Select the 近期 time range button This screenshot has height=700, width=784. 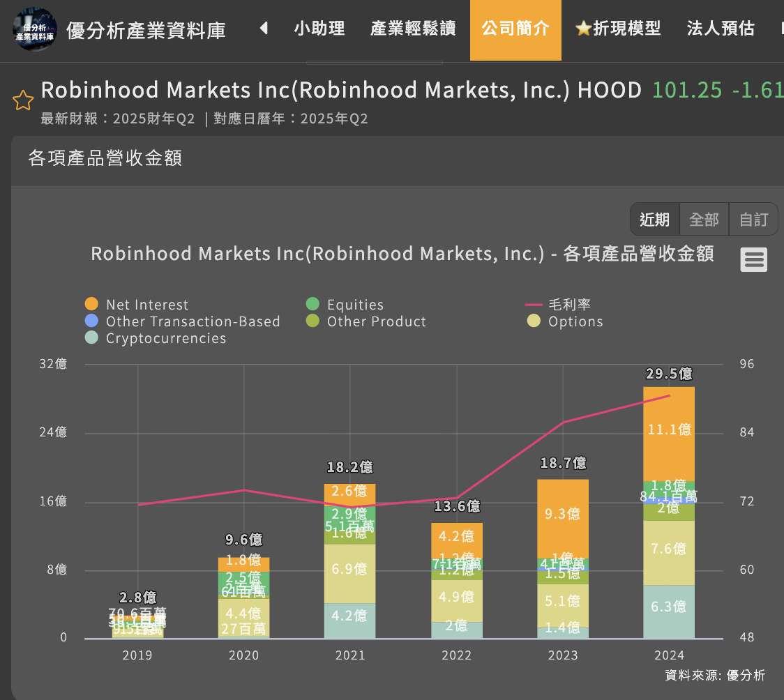coord(654,219)
